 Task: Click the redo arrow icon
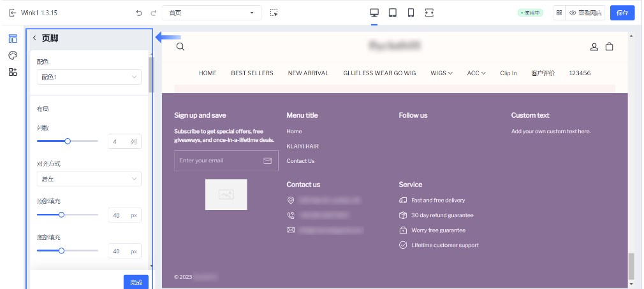[x=153, y=13]
